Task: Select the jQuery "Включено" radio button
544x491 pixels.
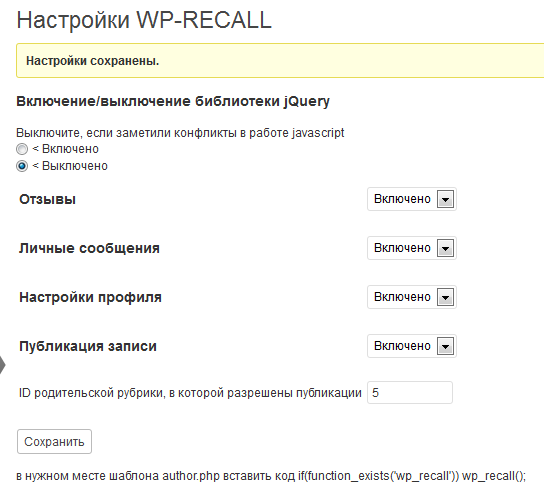Action: pos(22,149)
